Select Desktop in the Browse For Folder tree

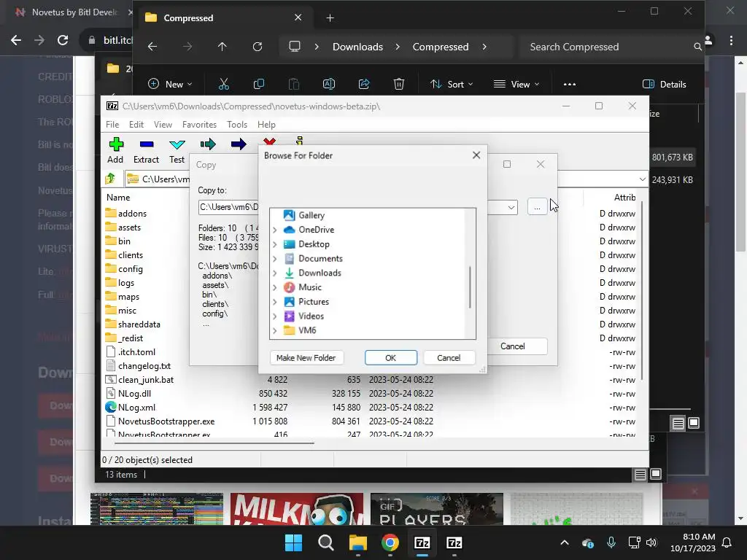coord(314,244)
